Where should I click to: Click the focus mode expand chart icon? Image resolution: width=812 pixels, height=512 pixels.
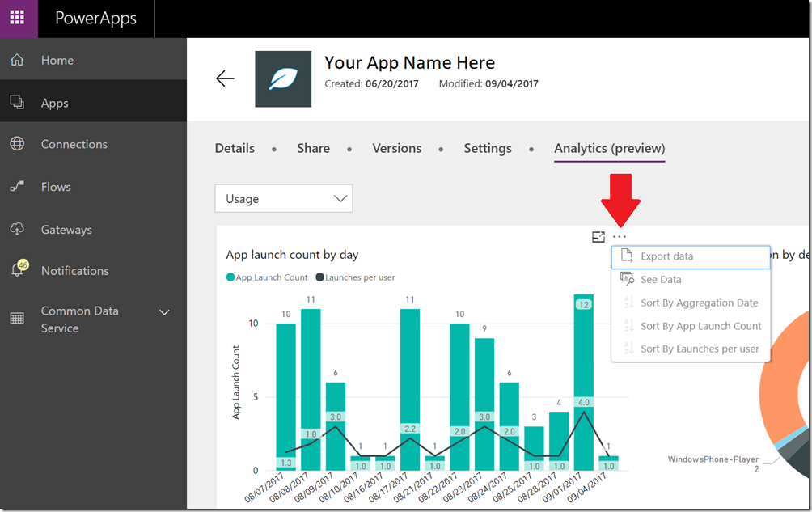(598, 237)
